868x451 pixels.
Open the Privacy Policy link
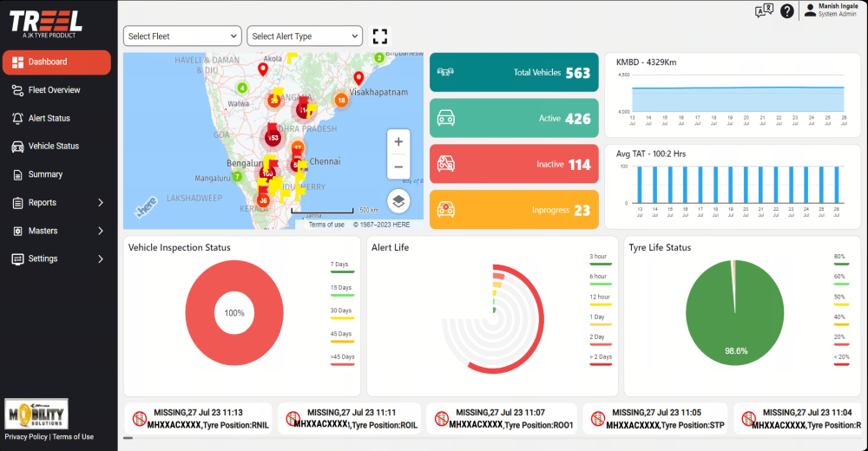pyautogui.click(x=26, y=437)
